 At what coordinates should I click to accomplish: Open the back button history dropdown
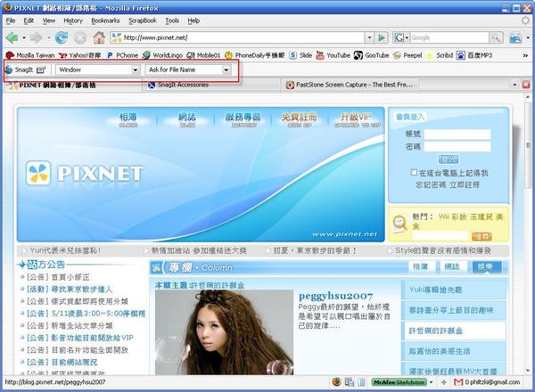[x=24, y=37]
